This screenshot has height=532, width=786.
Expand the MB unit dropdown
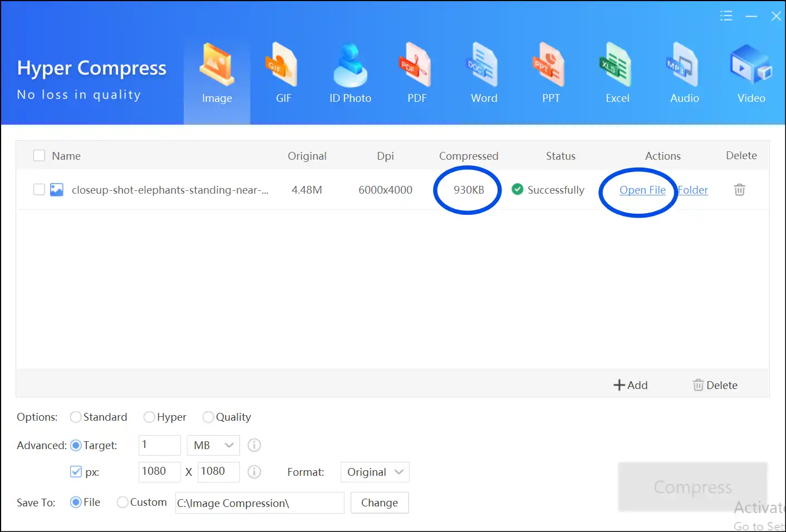213,445
